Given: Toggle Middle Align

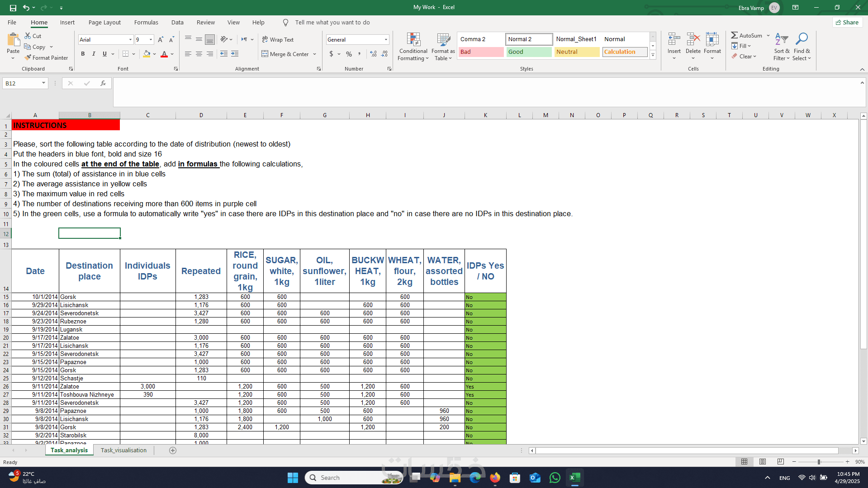Looking at the screenshot, I should (199, 39).
